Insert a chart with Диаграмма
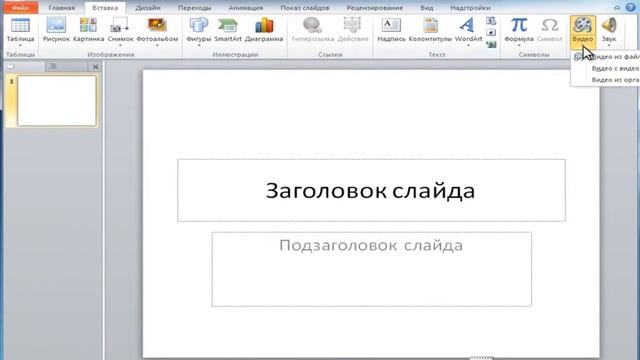The width and height of the screenshot is (640, 360). [x=264, y=26]
